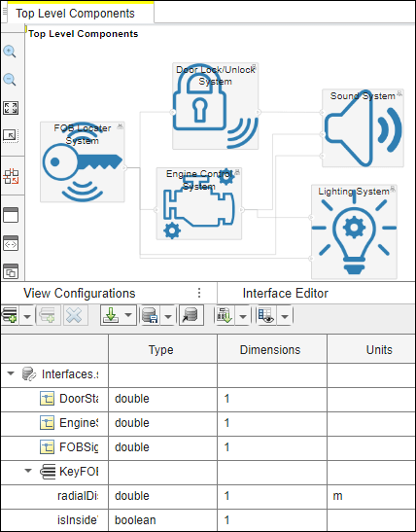Open dropdown beside import interfaces icon
Image resolution: width=416 pixels, height=532 pixels.
coord(243,316)
